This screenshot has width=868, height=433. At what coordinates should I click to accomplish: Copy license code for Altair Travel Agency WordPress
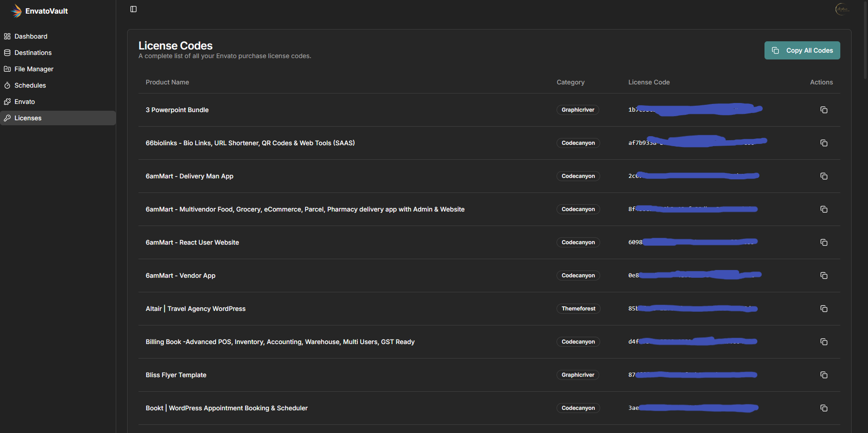point(824,309)
